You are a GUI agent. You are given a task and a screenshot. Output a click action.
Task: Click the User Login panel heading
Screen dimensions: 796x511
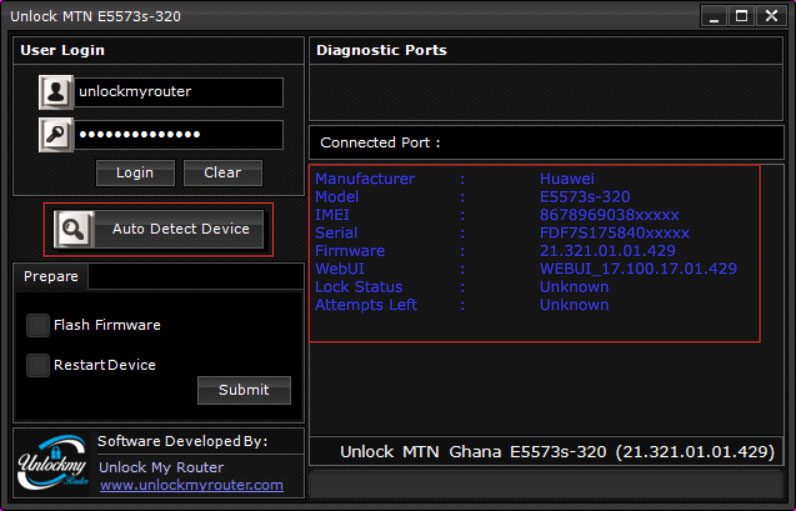[x=62, y=50]
